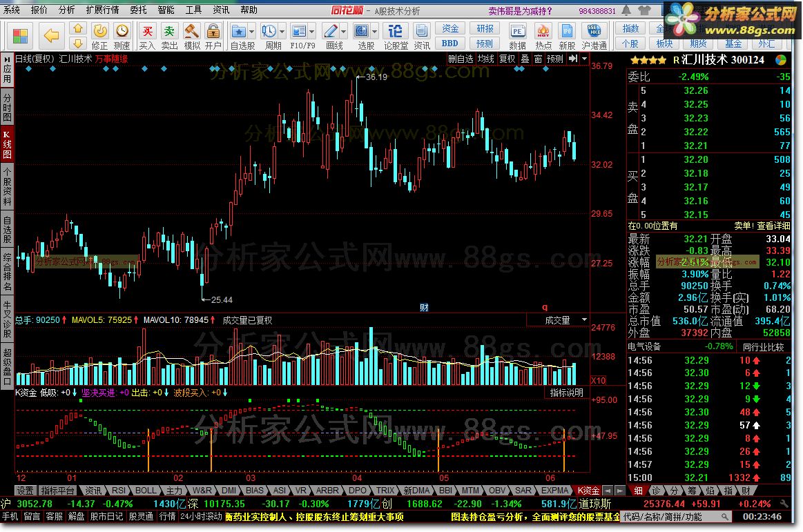Screen dimensions: 803x532
Task: Click the up arrow page button
Action: [78, 28]
